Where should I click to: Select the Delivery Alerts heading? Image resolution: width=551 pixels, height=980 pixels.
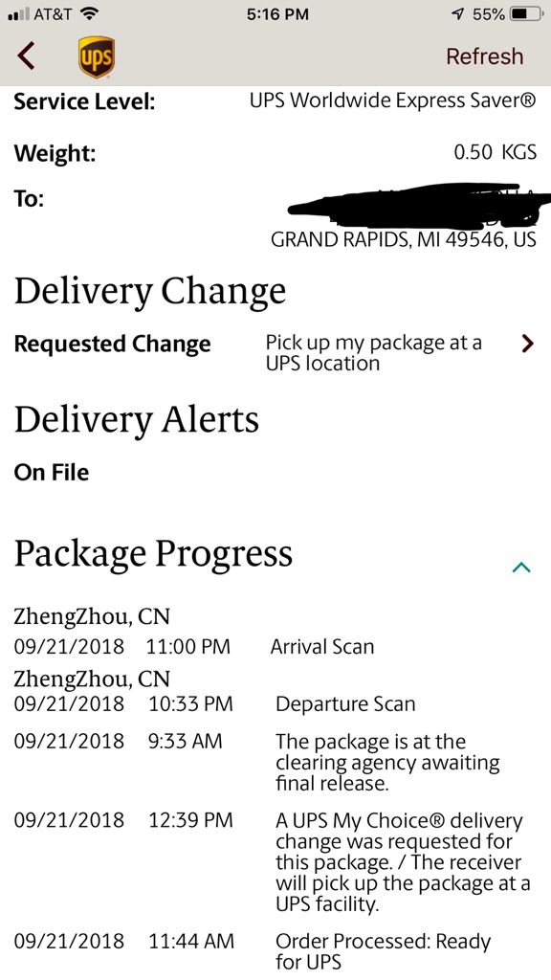click(136, 419)
